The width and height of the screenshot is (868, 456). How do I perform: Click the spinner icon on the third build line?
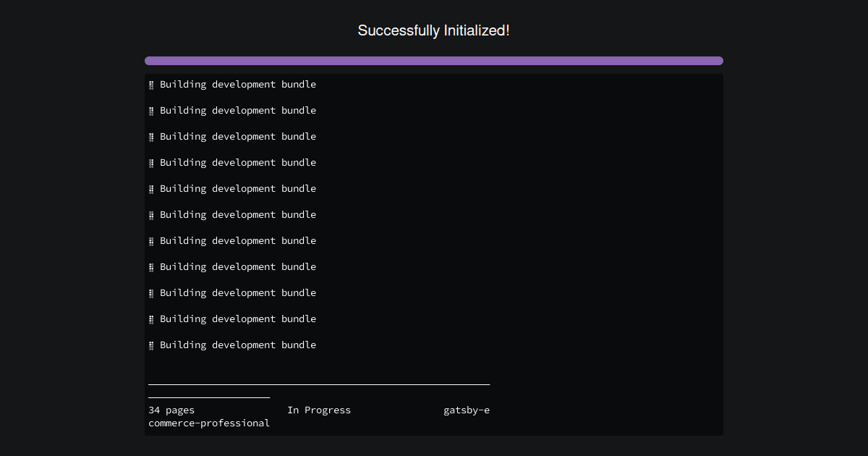tap(151, 137)
